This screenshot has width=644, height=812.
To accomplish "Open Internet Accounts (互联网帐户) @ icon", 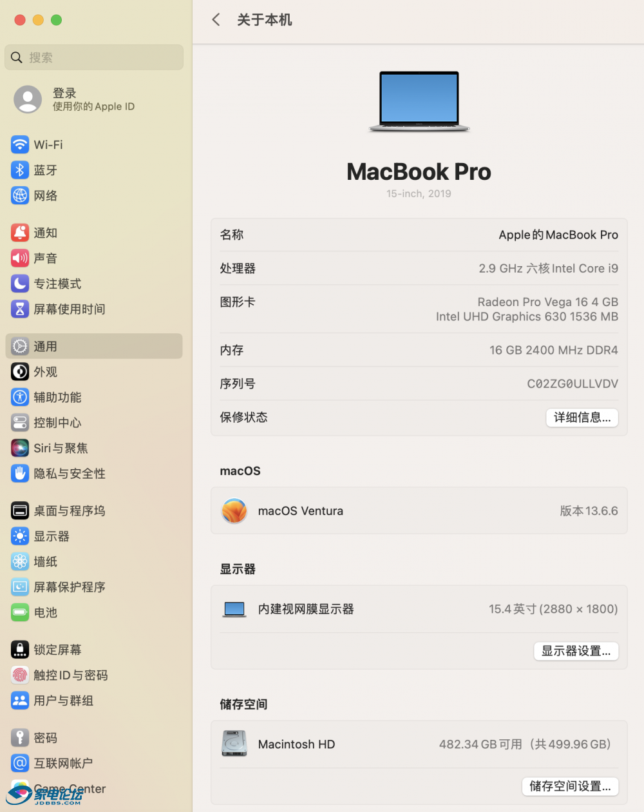I will (x=20, y=763).
